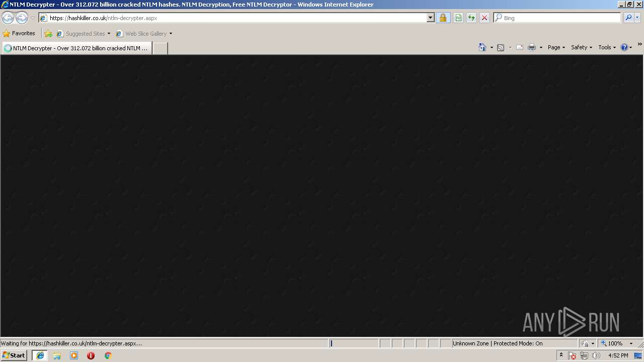Stop loading with the red X button
Image resolution: width=644 pixels, height=362 pixels.
tap(485, 18)
